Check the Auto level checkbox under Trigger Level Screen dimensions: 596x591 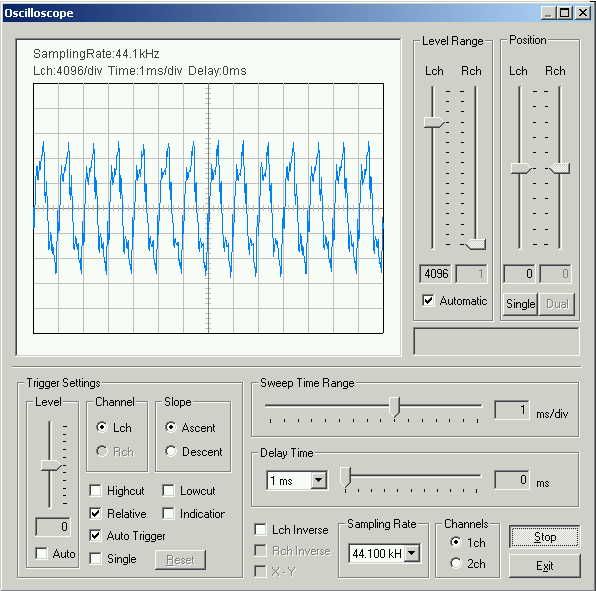point(41,553)
